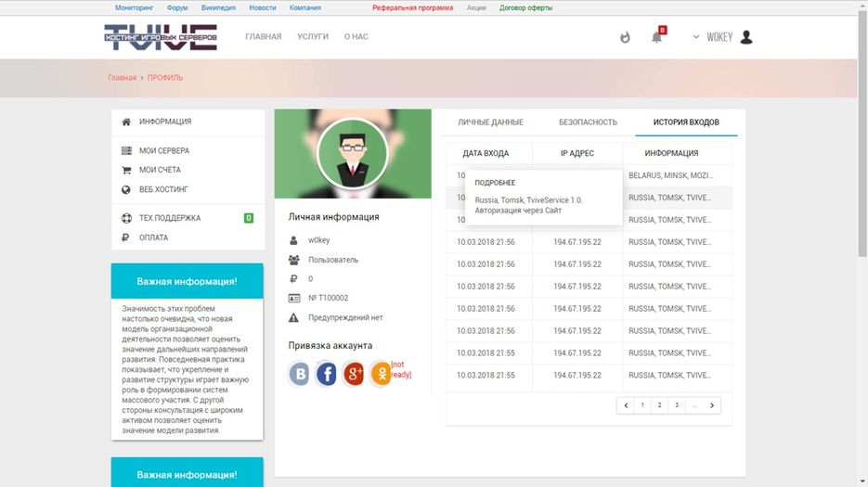868x487 pixels.
Task: Click Главная breadcrumb link
Action: point(122,78)
